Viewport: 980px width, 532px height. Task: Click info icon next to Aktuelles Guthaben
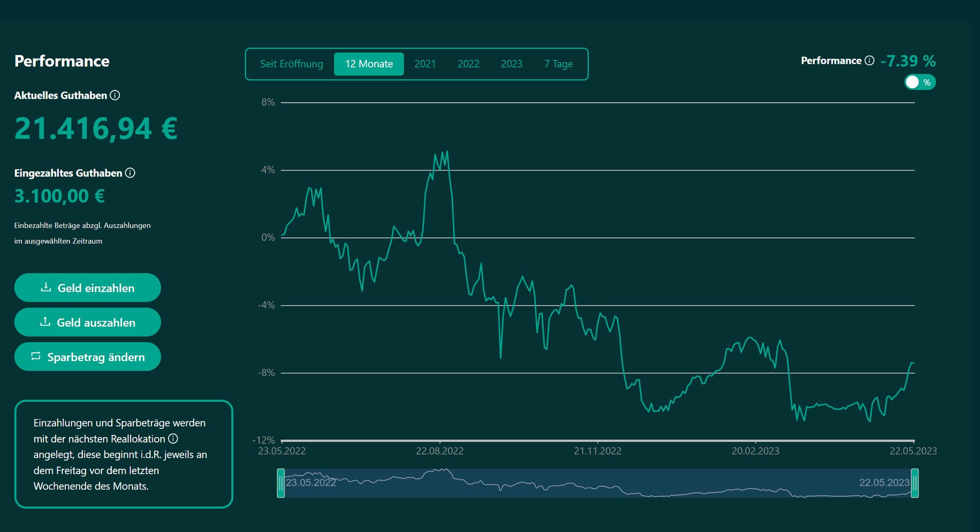point(115,95)
